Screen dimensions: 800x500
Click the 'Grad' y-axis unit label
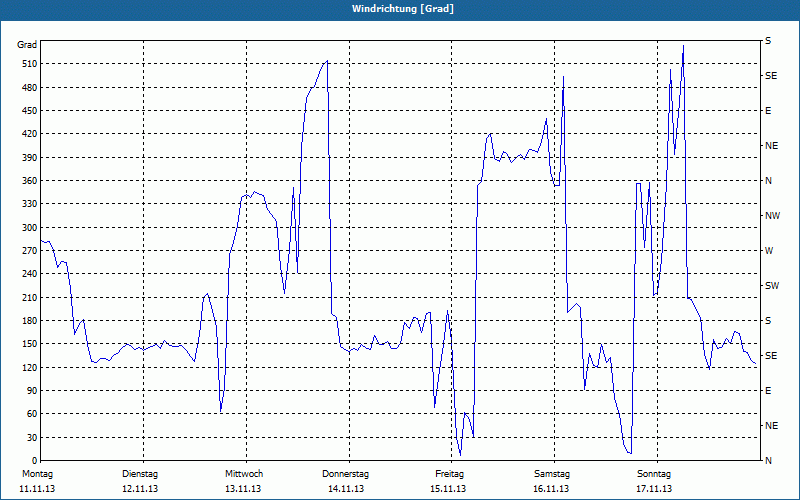(x=27, y=45)
